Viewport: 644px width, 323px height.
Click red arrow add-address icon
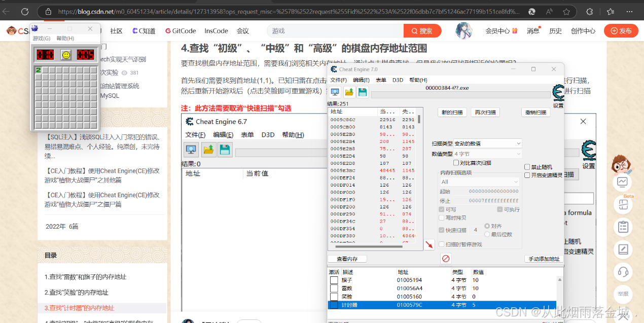(429, 245)
